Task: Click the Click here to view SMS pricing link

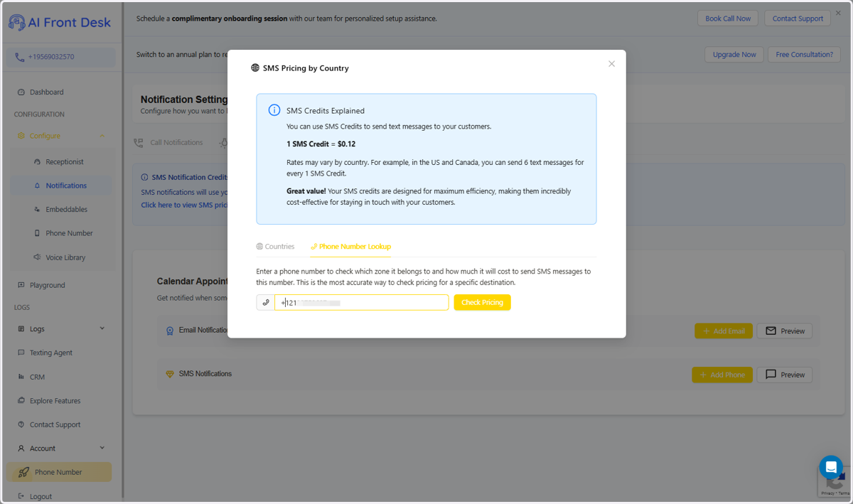Action: 184,205
